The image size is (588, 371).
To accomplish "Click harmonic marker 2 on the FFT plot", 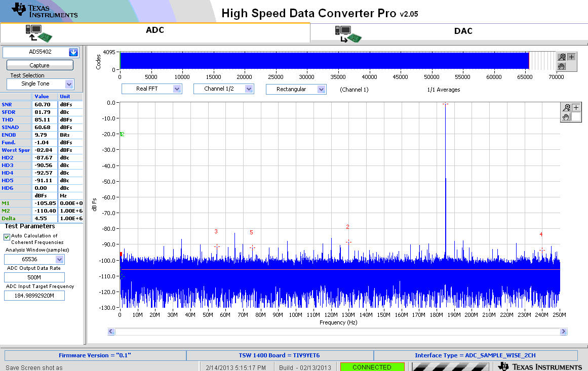I will [348, 242].
